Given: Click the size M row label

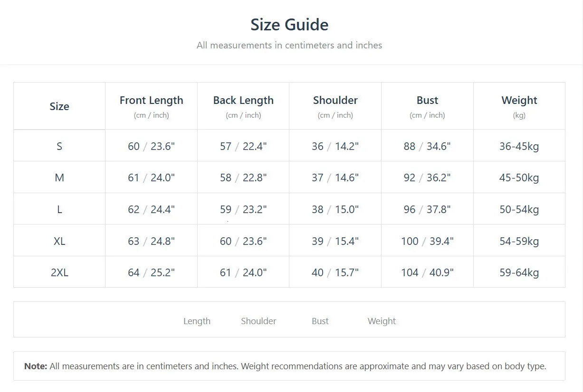Looking at the screenshot, I should pos(59,177).
